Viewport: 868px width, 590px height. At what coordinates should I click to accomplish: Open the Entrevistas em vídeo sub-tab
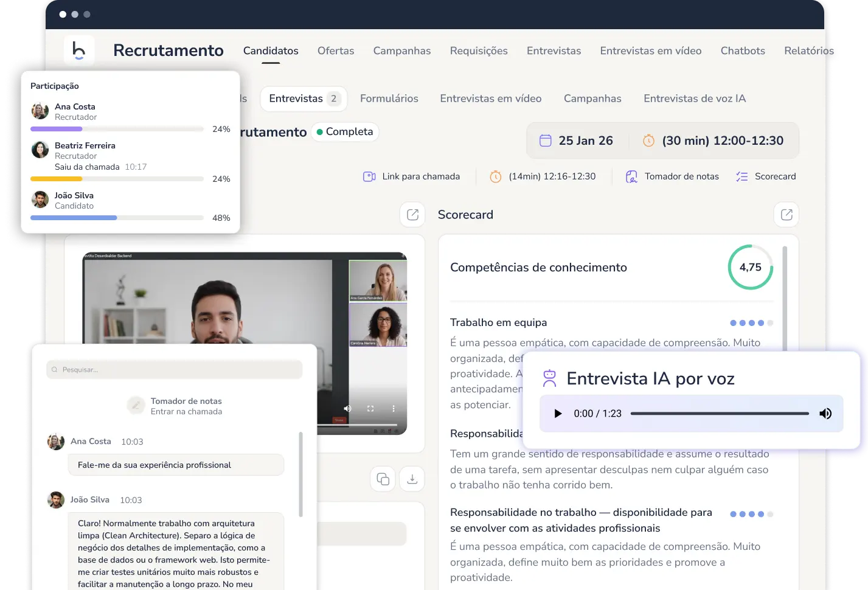click(491, 99)
